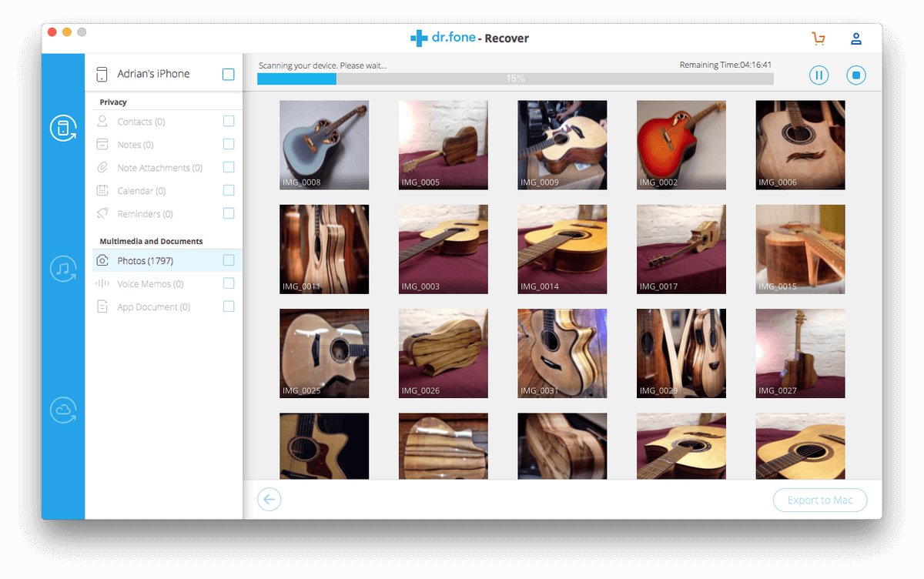Click the Reminders icon
Screen dimensions: 924x579
point(102,214)
